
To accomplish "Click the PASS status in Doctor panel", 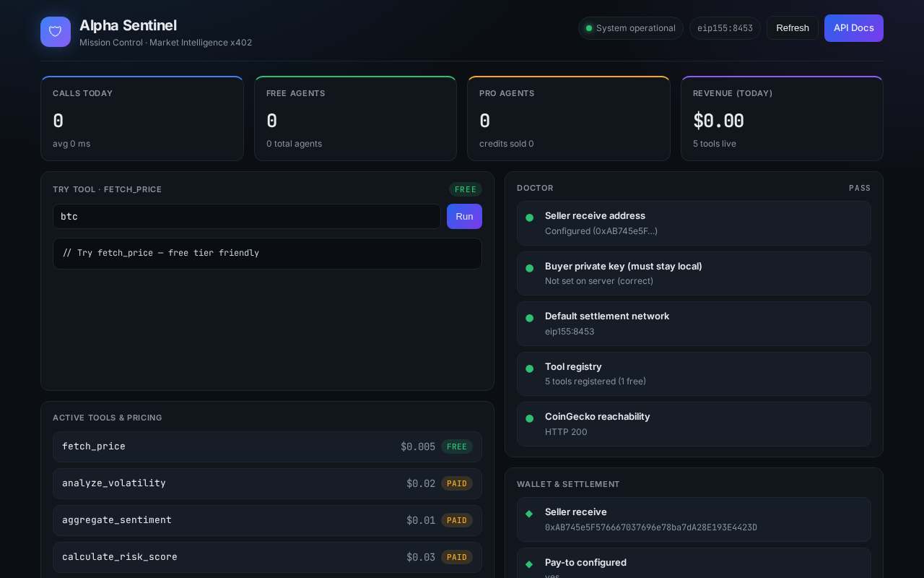I will (860, 188).
